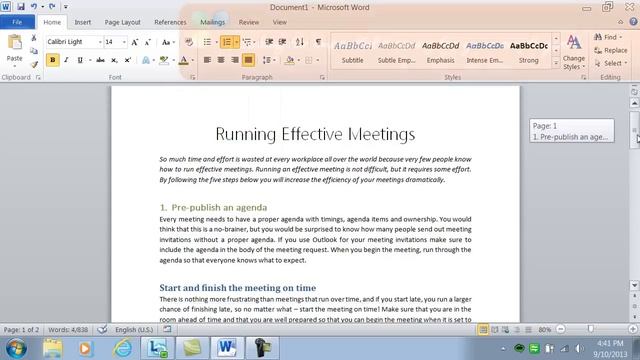Select the Format Painter brush
The width and height of the screenshot is (640, 360).
34,64
